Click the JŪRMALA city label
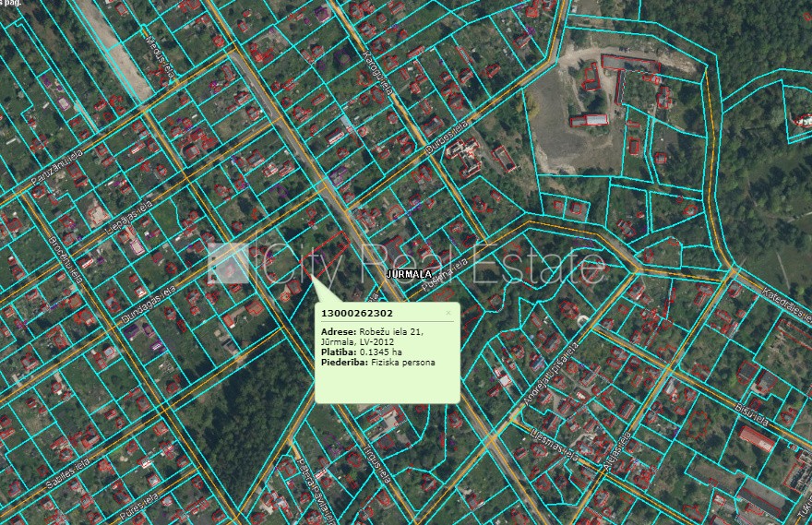812x525 pixels. point(407,275)
